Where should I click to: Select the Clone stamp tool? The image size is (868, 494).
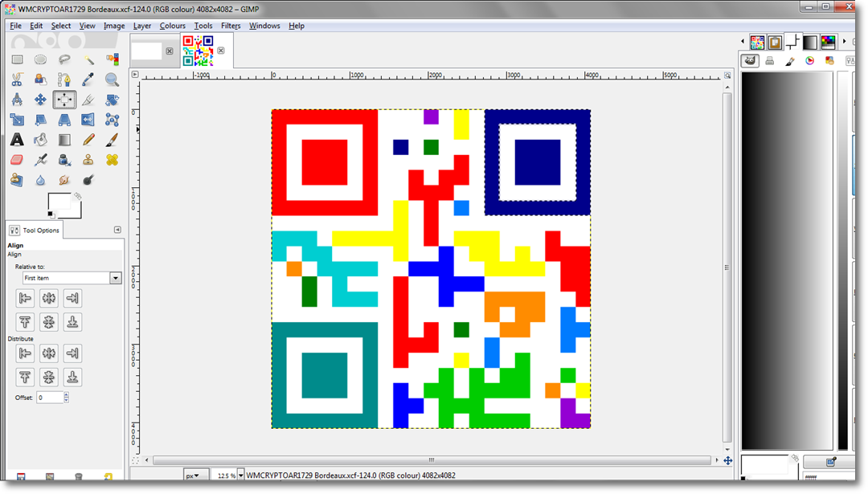[88, 160]
